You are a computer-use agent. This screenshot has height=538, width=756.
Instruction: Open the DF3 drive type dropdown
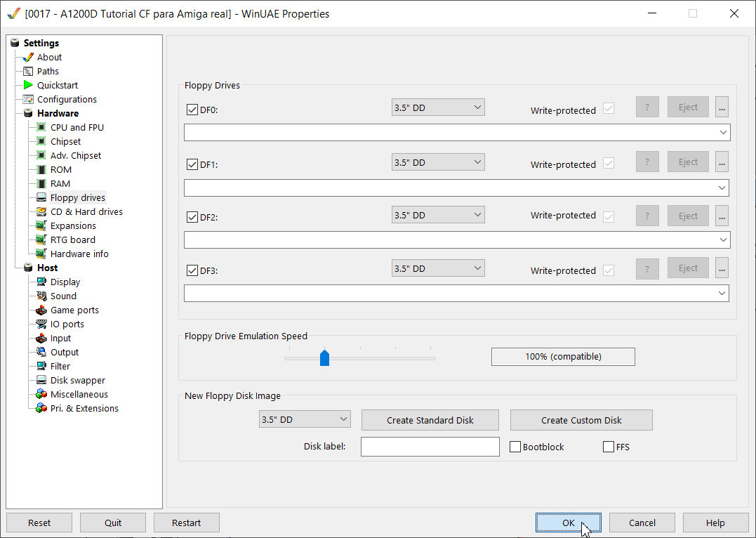(438, 268)
